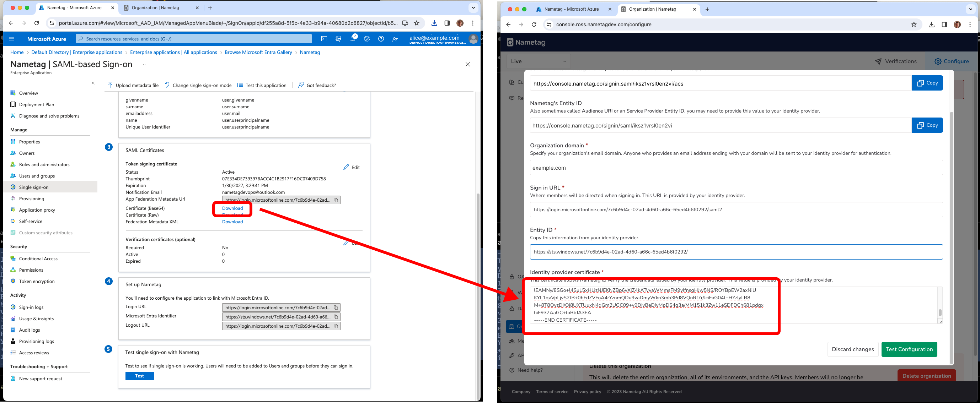
Task: Bookmark the Azure portal page
Action: click(x=417, y=23)
